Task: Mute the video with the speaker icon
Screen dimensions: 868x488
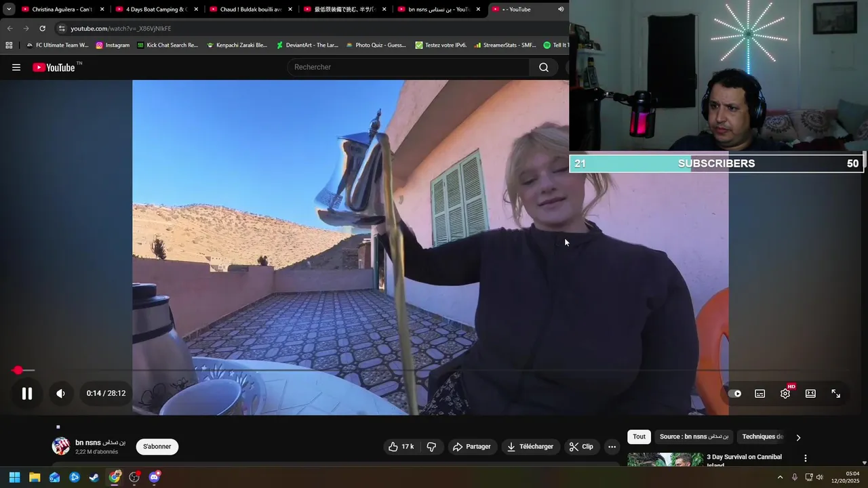Action: click(x=61, y=393)
